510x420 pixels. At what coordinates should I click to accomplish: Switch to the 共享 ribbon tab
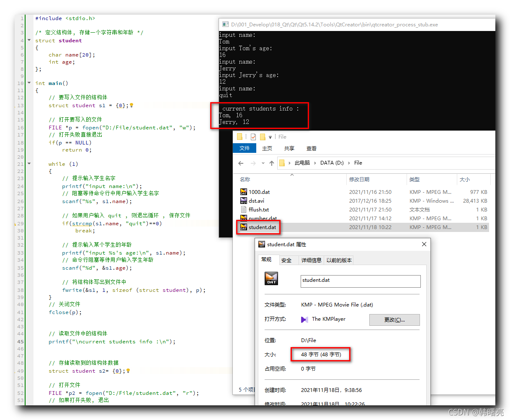(x=289, y=148)
